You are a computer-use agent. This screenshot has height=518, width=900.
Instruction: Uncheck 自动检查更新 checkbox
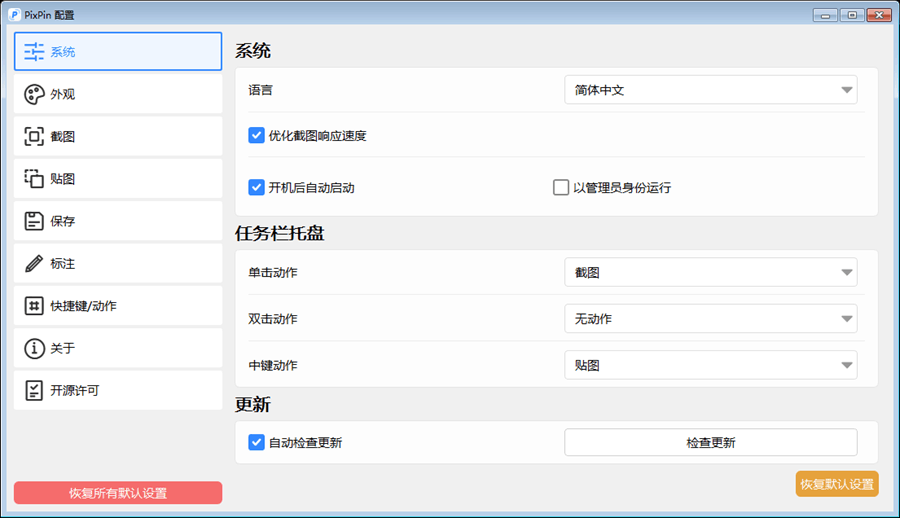tap(256, 442)
